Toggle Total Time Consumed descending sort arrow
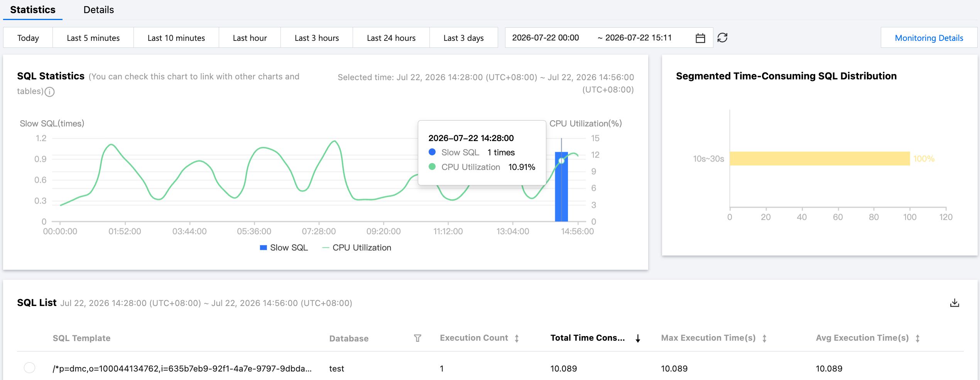This screenshot has height=380, width=980. tap(638, 338)
